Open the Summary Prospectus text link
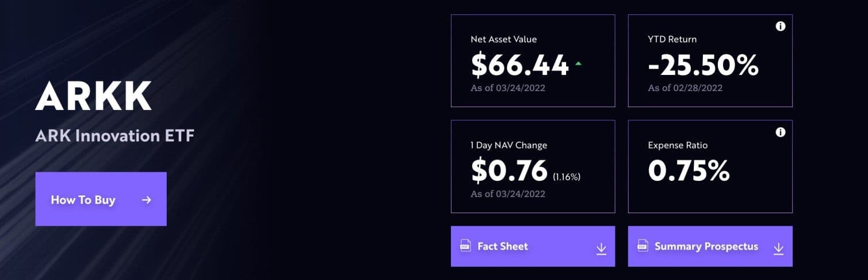Viewport: 868px width, 280px height. click(706, 246)
